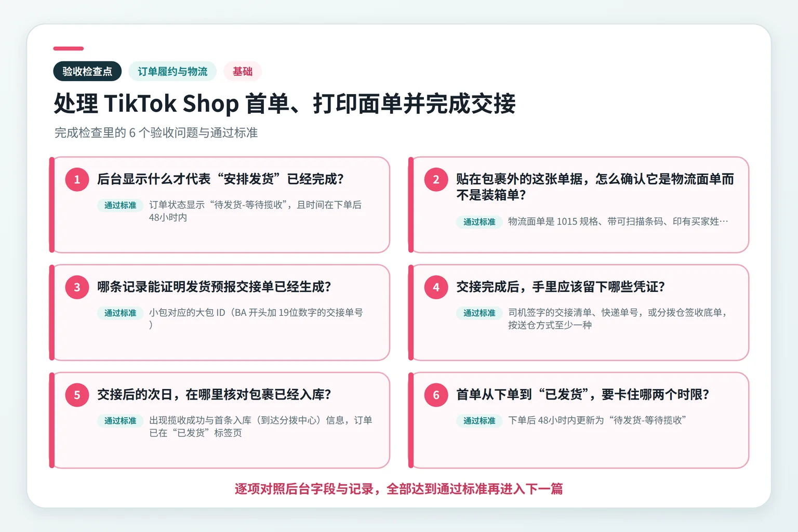Click the number 4 circle badge

tap(436, 287)
